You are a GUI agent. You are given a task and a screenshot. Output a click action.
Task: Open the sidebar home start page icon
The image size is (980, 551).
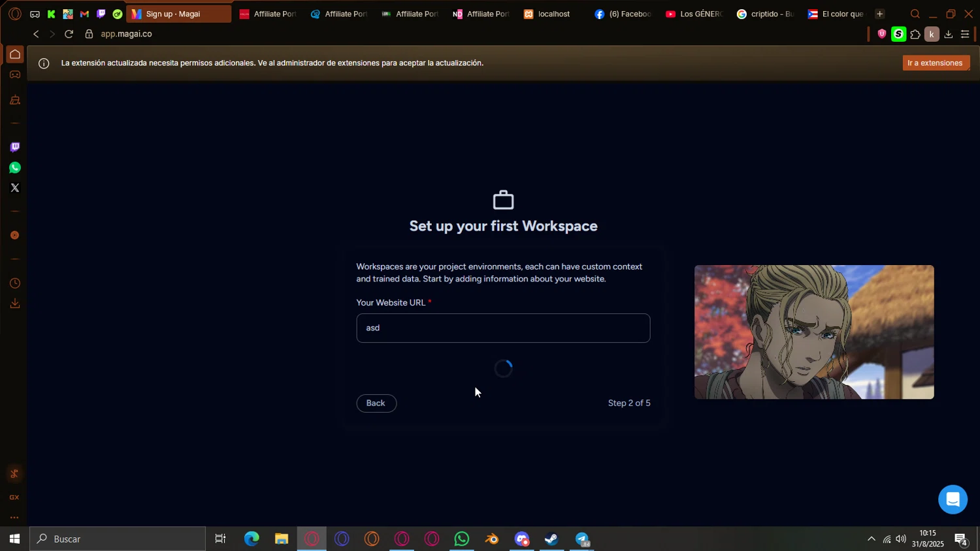(14, 54)
